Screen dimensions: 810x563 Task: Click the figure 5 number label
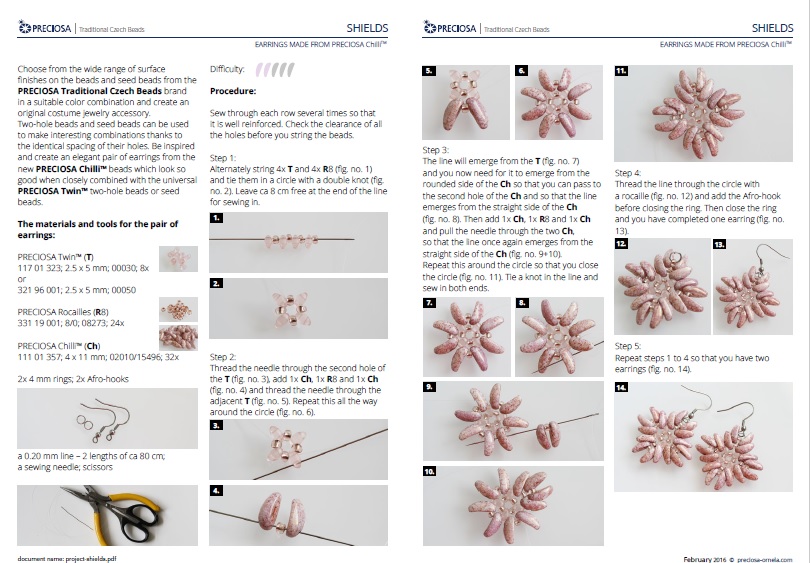(428, 71)
